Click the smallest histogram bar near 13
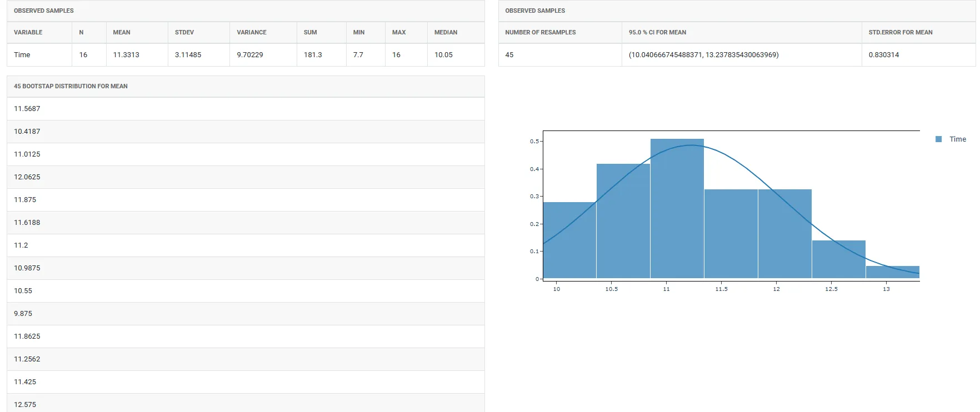Viewport: 980px width, 412px height. pos(893,272)
